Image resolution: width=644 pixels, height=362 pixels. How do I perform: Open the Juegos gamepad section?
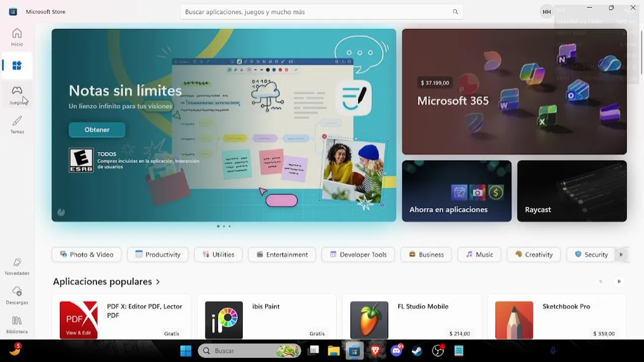pos(17,95)
